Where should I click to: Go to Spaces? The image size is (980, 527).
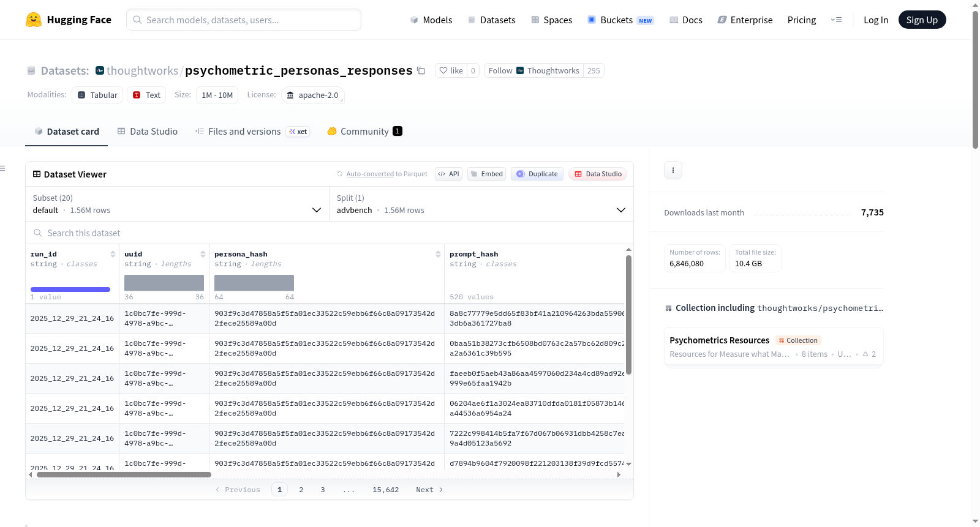tap(551, 20)
